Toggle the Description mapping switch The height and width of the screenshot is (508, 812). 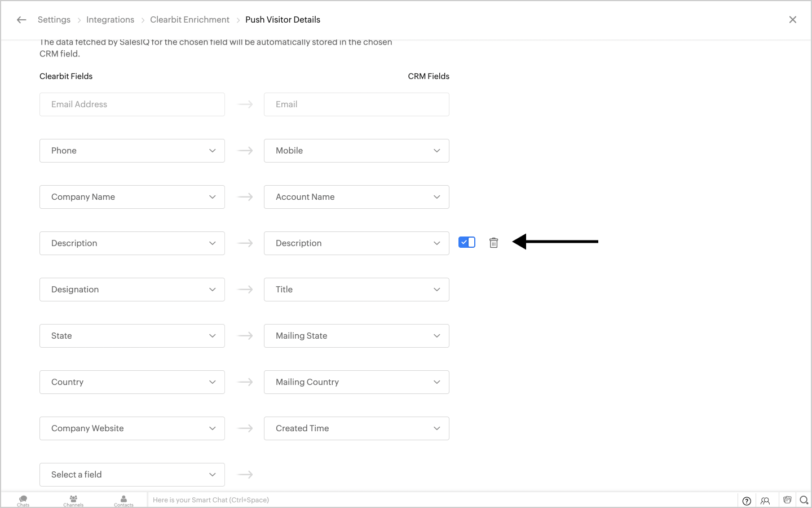(x=467, y=242)
